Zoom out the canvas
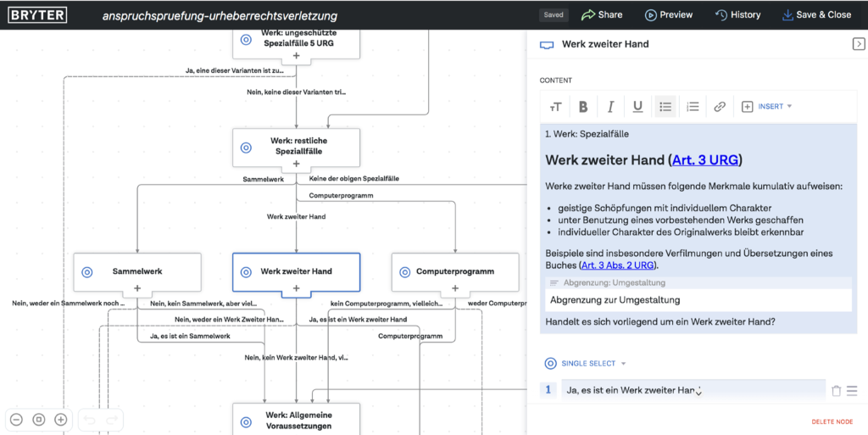The image size is (868, 435). point(16,419)
